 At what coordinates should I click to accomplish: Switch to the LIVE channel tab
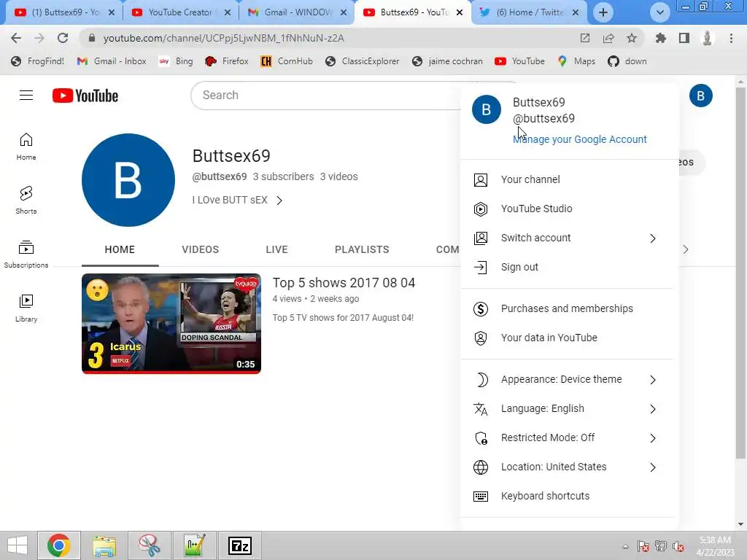(276, 249)
